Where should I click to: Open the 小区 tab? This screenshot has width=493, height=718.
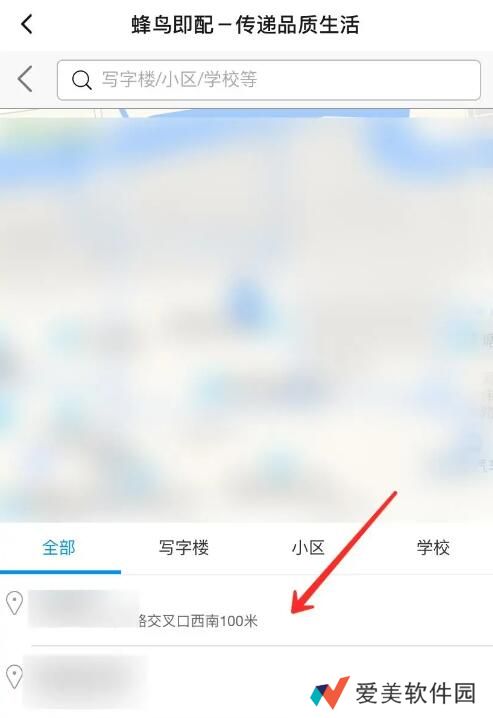(x=308, y=548)
